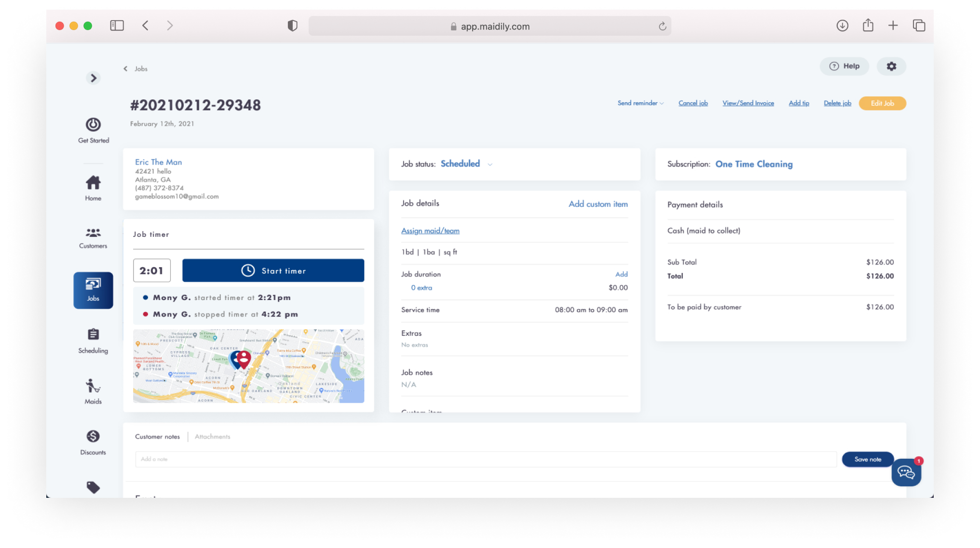Expand the sidebar with chevron arrow
The image size is (980, 548).
[94, 78]
